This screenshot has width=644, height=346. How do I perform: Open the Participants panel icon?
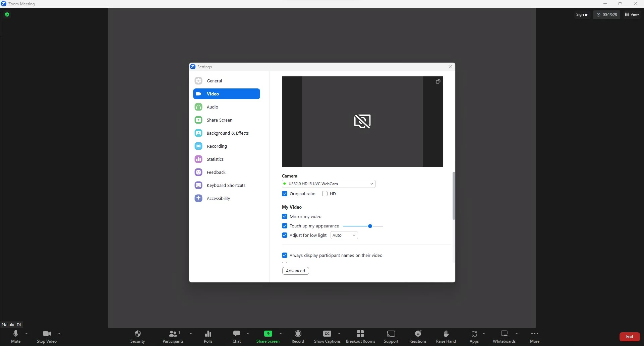173,334
